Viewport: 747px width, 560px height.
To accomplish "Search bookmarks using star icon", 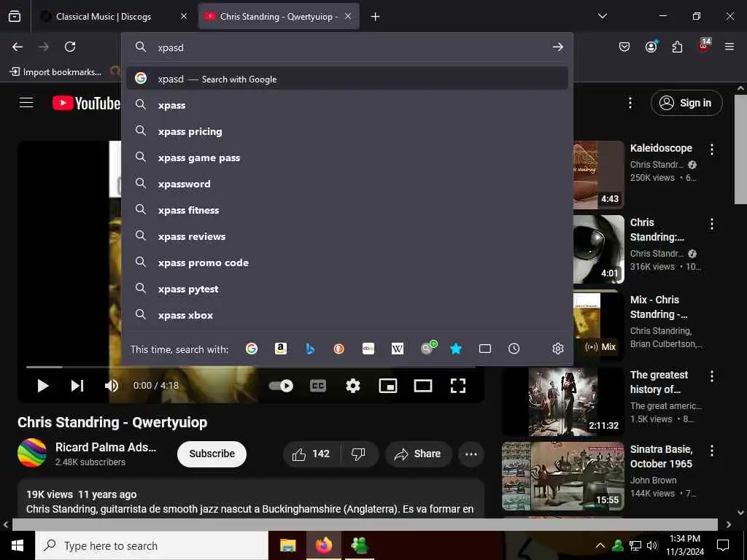I will coord(456,349).
